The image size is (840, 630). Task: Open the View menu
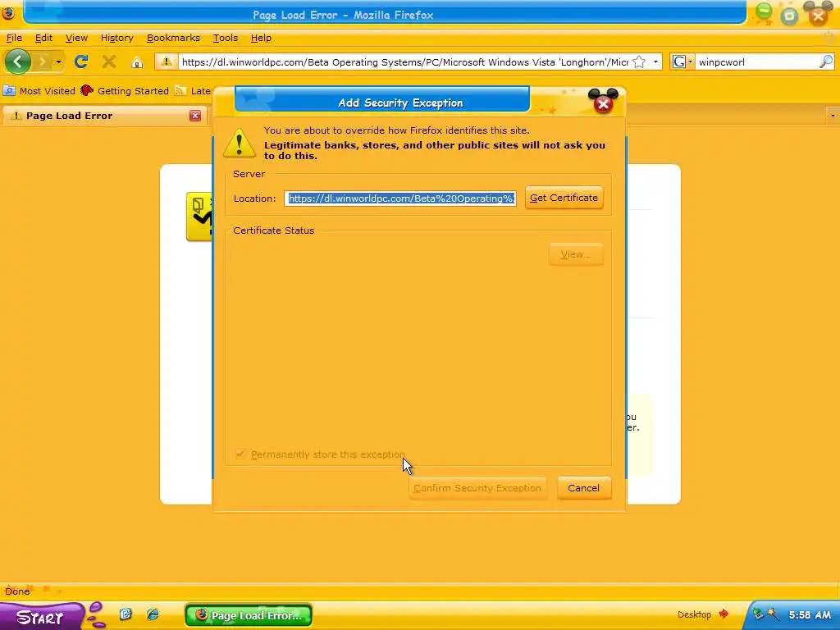pos(76,38)
